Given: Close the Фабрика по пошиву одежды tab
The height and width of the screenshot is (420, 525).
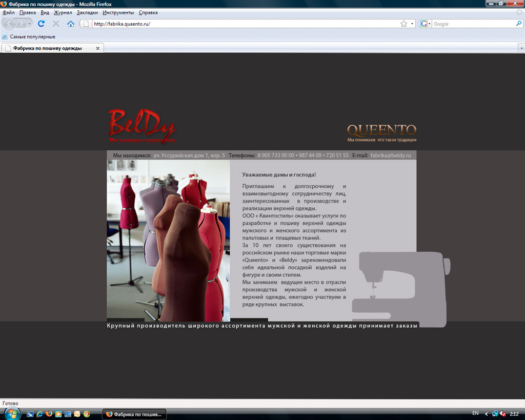Looking at the screenshot, I should click(x=98, y=48).
